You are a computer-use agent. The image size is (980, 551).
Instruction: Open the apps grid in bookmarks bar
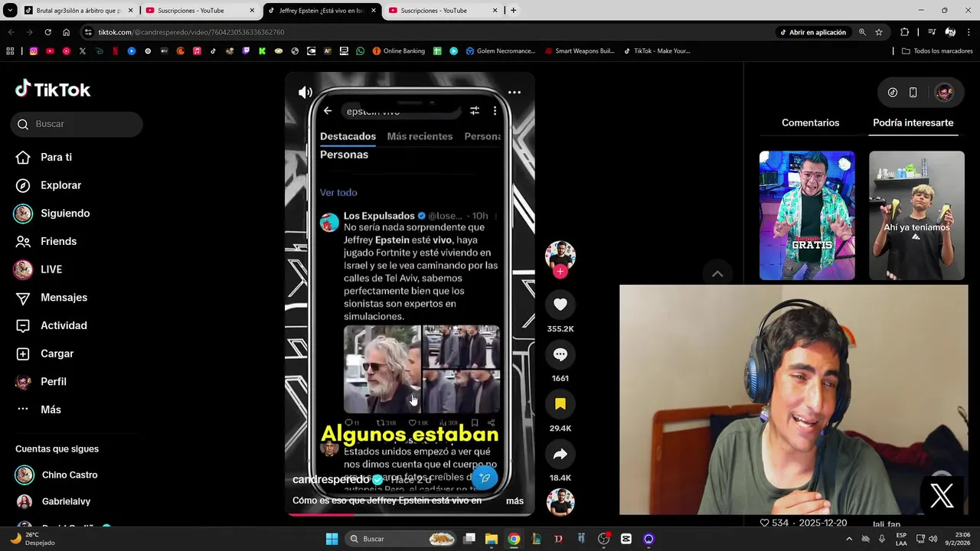tap(10, 51)
